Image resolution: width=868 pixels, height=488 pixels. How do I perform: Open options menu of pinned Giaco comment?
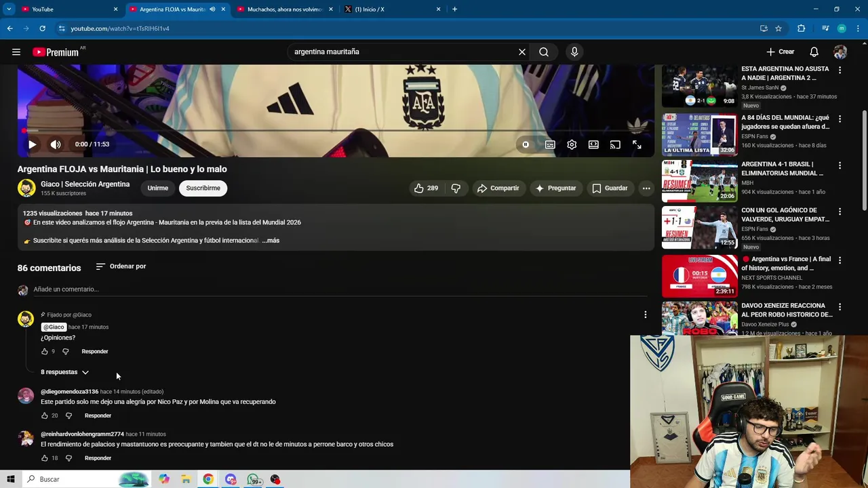[646, 314]
